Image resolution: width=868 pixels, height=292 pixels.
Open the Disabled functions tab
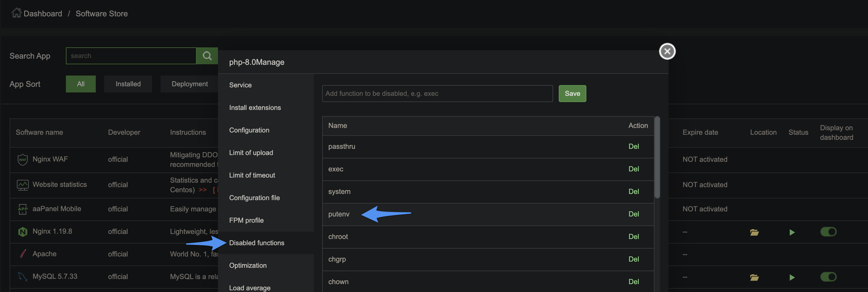(256, 243)
